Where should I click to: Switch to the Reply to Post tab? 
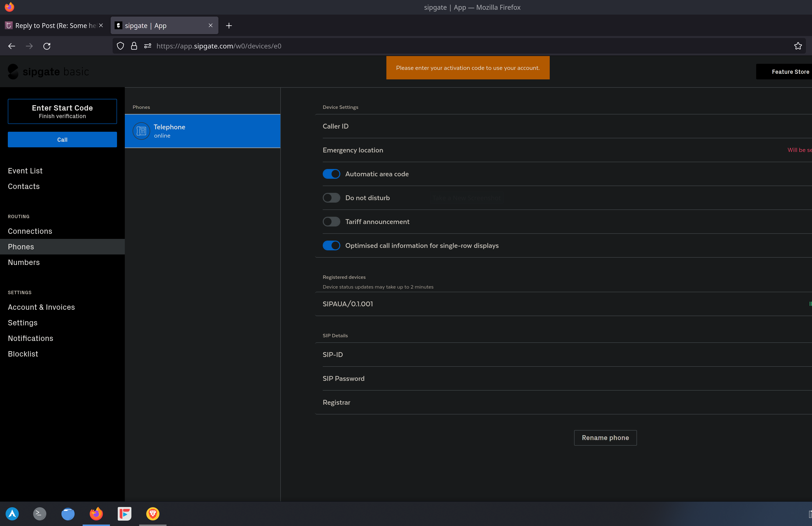click(51, 26)
